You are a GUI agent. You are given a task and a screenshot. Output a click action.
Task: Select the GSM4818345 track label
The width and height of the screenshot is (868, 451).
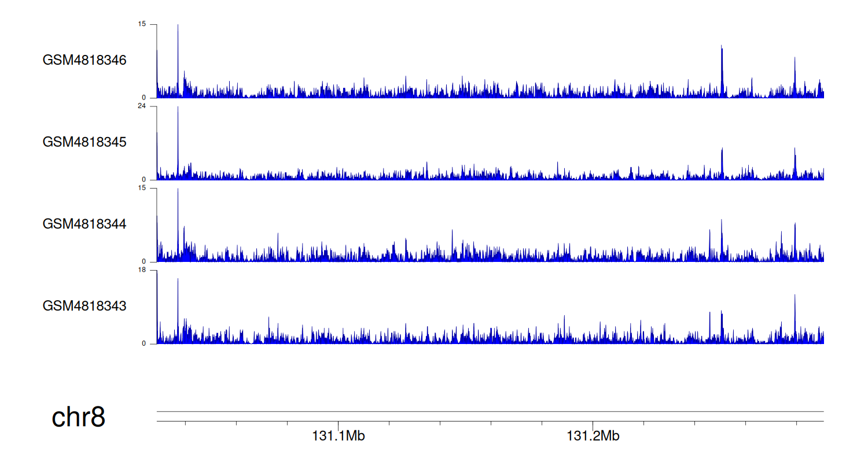84,142
